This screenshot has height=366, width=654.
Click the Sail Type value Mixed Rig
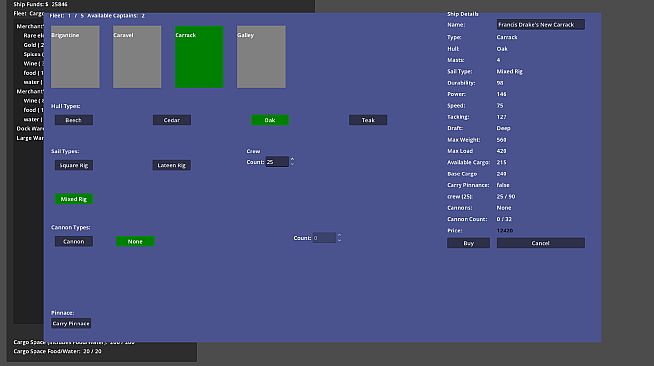(509, 71)
